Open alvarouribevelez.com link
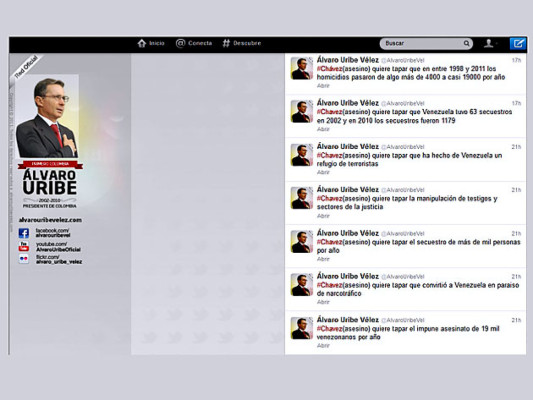The height and width of the screenshot is (400, 533). 50,220
